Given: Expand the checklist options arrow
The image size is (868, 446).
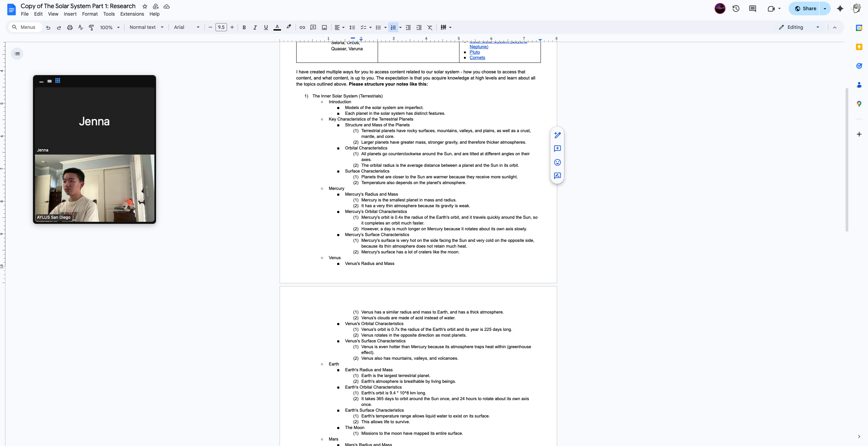Looking at the screenshot, I should coord(370,28).
